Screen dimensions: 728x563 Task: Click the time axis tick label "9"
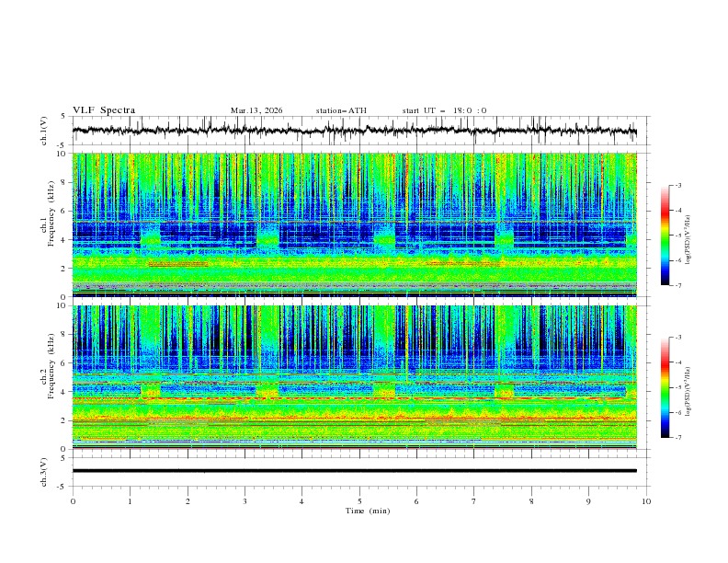(588, 501)
